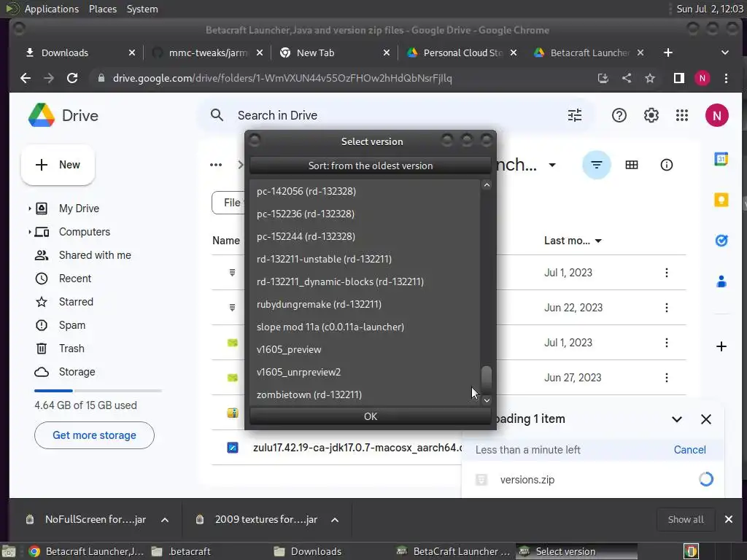Open Shared with me in Drive sidebar
This screenshot has width=747, height=560.
94,255
